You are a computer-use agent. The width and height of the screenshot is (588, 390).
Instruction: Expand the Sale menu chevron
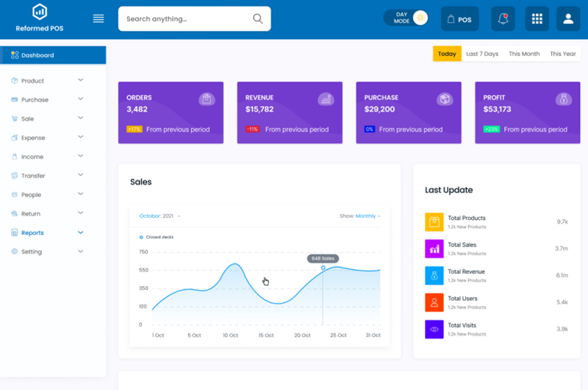pos(80,118)
